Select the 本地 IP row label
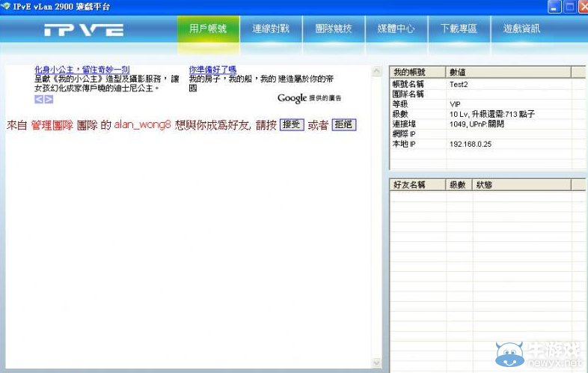Viewport: 588px width, 373px height. pyautogui.click(x=404, y=144)
